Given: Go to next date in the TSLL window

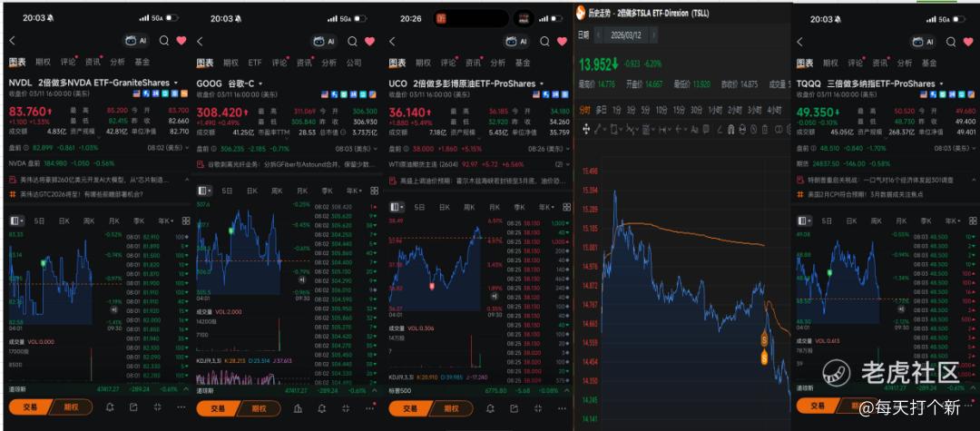Looking at the screenshot, I should 653,35.
